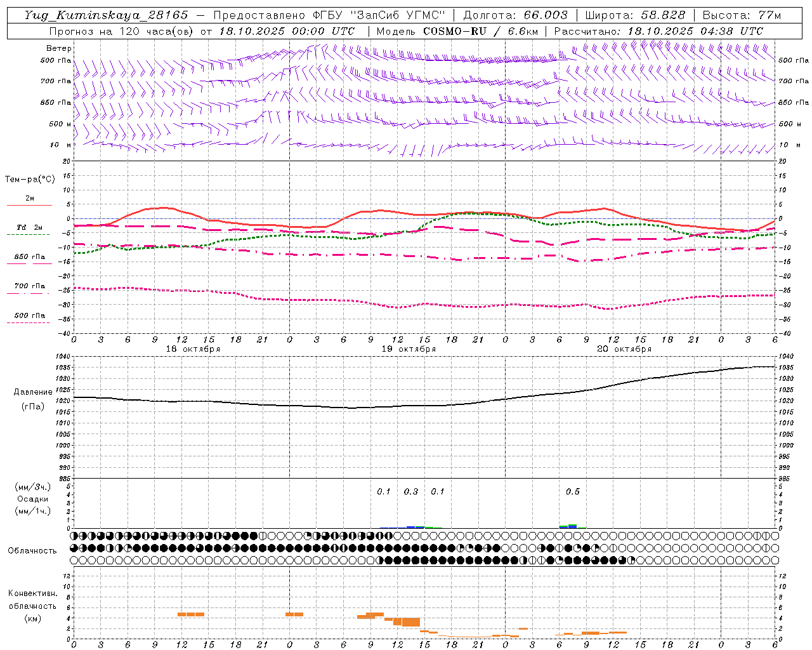Viewport: 812px width, 650px height.
Task: Click the date label 18 октября
Action: pyautogui.click(x=193, y=349)
